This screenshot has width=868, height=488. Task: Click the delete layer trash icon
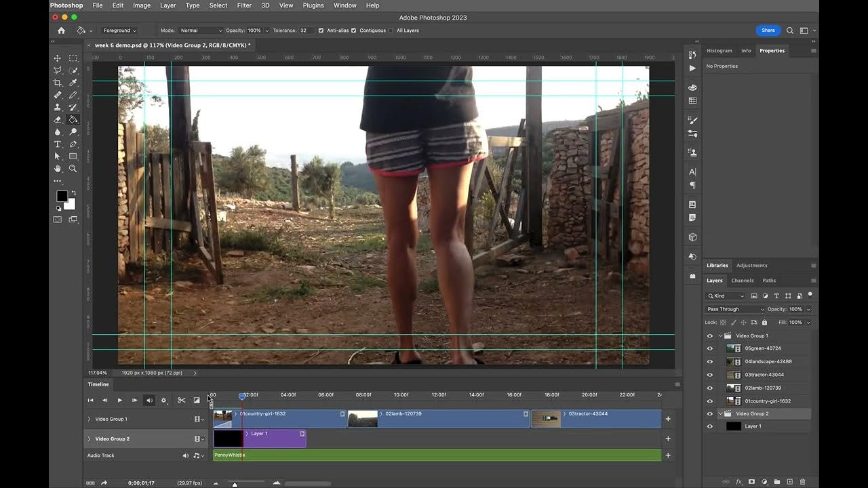tap(802, 481)
